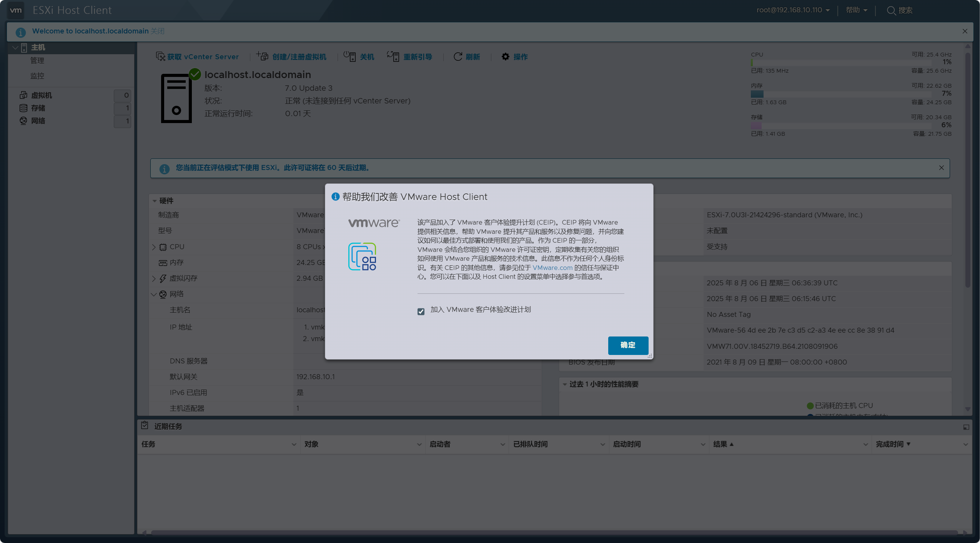
Task: Click the 搜索 magnifier icon
Action: 891,10
